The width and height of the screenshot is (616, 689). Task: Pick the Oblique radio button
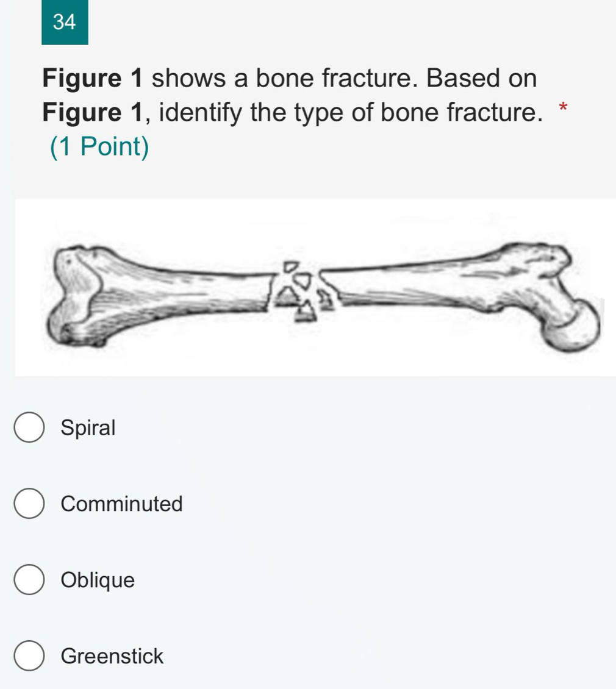coord(29,580)
